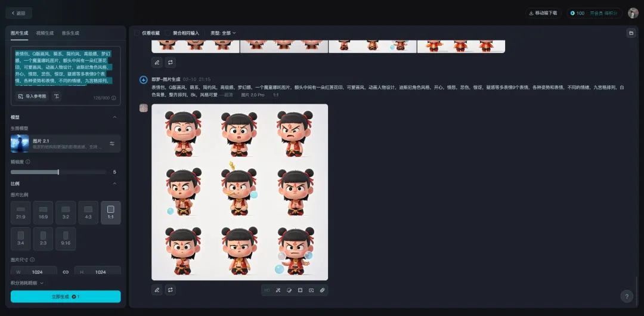Click the 100 credits balance indicator
The image size is (644, 316).
577,13
